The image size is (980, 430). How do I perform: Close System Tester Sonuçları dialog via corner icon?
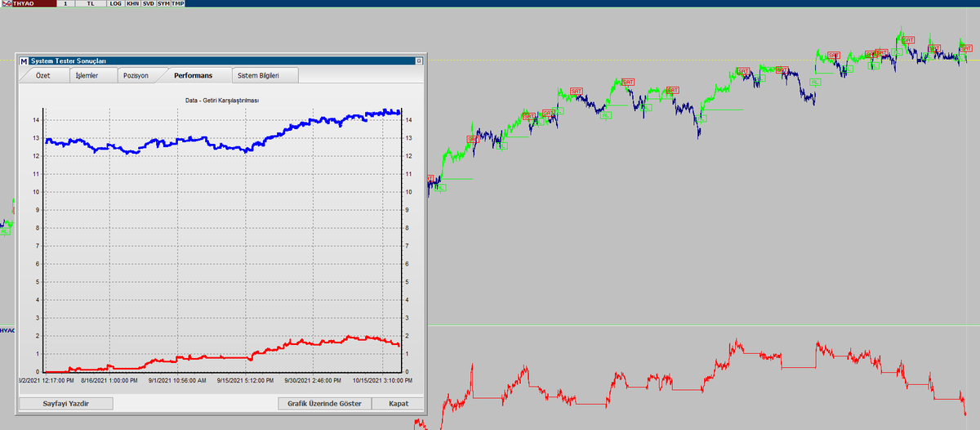(419, 60)
